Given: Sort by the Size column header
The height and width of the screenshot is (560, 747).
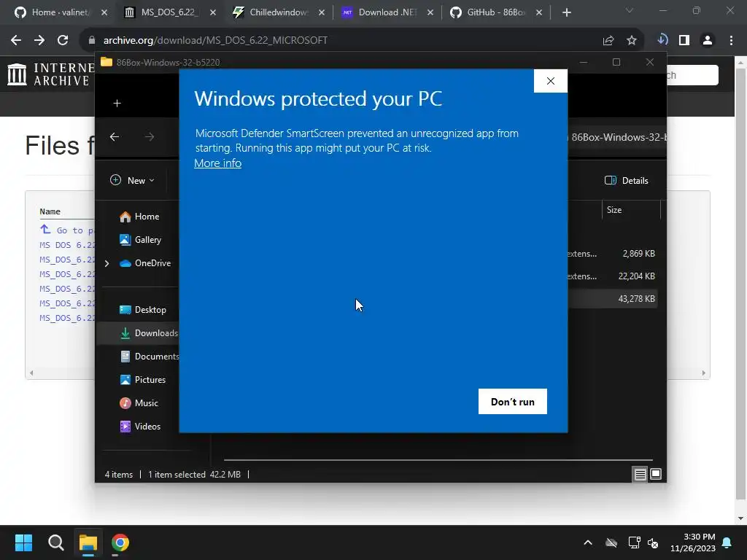Looking at the screenshot, I should point(631,210).
